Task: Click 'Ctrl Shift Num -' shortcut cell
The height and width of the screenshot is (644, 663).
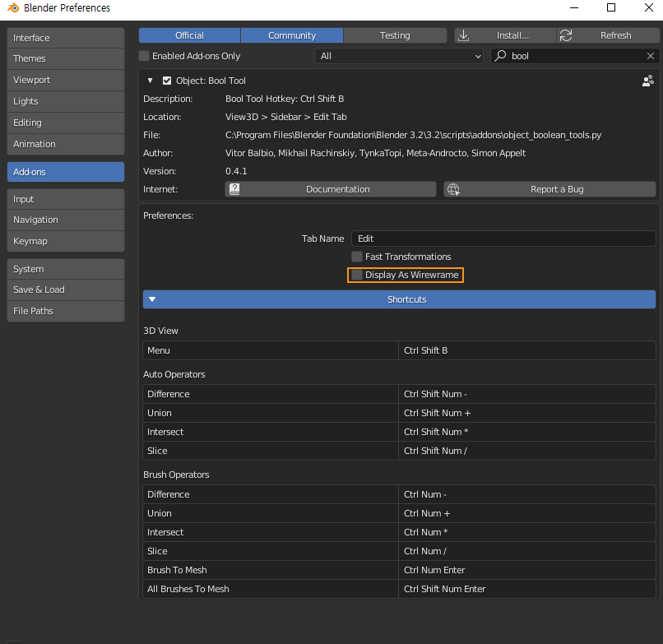Action: pyautogui.click(x=527, y=394)
